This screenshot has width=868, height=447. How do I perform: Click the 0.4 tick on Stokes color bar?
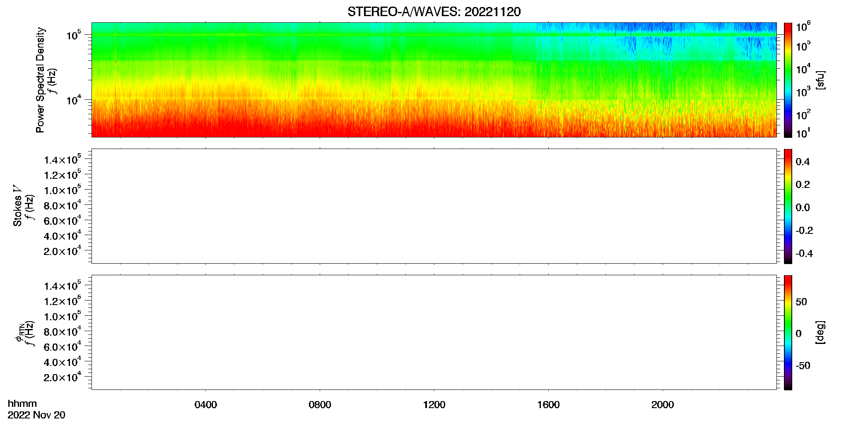coord(803,162)
